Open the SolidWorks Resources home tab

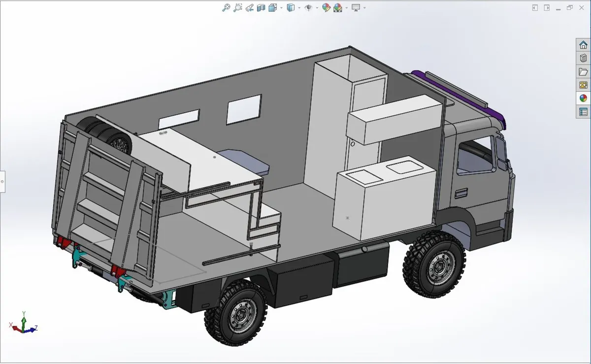point(583,45)
